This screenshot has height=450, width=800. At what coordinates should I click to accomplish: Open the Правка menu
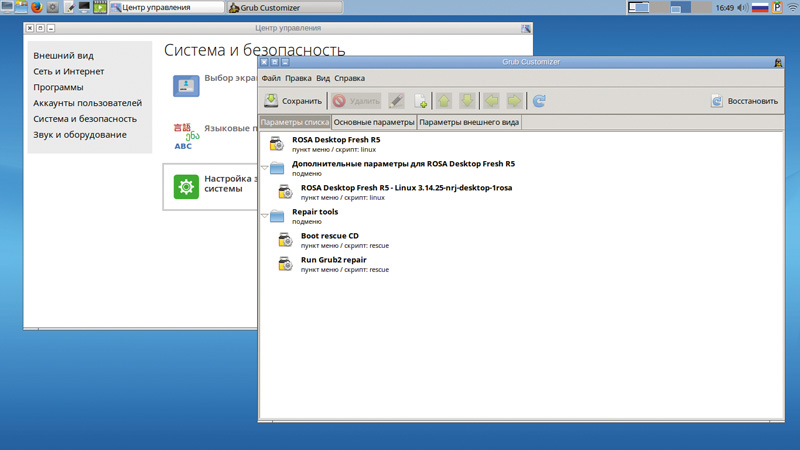pos(298,78)
